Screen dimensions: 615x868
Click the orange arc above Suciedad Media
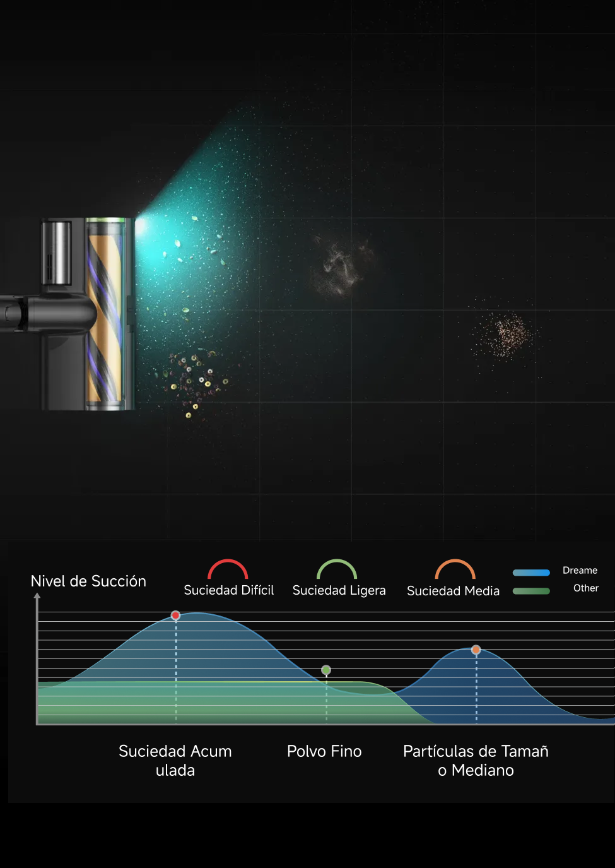pyautogui.click(x=455, y=568)
